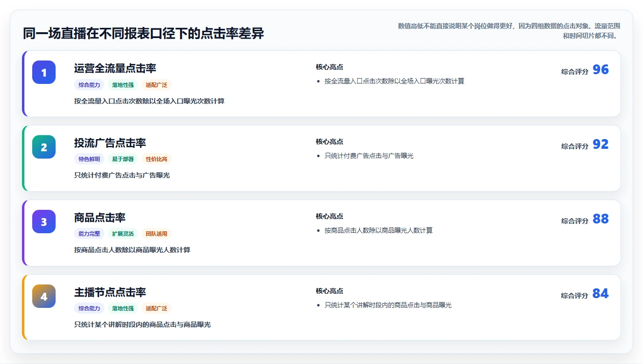The image size is (643, 364).
Task: Click the 扩展灵活 tag
Action: [123, 234]
